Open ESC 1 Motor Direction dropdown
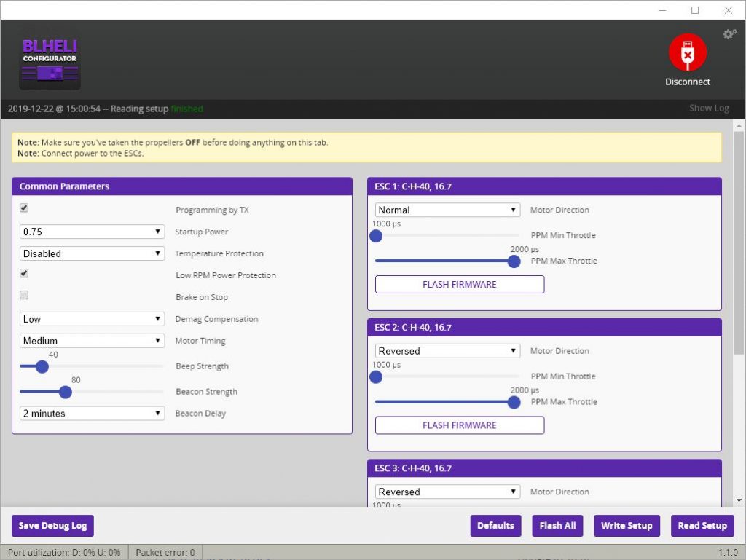The image size is (746, 560). pos(447,210)
